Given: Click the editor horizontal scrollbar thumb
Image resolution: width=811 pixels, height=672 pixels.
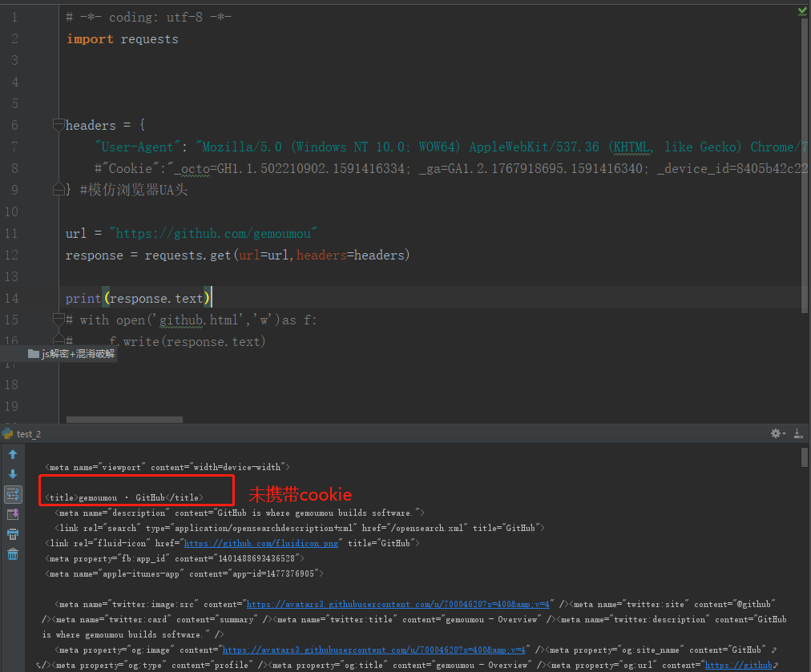Looking at the screenshot, I should [x=124, y=420].
